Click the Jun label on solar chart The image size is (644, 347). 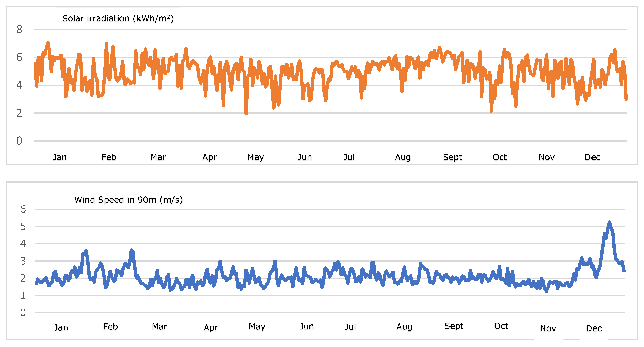click(x=305, y=157)
